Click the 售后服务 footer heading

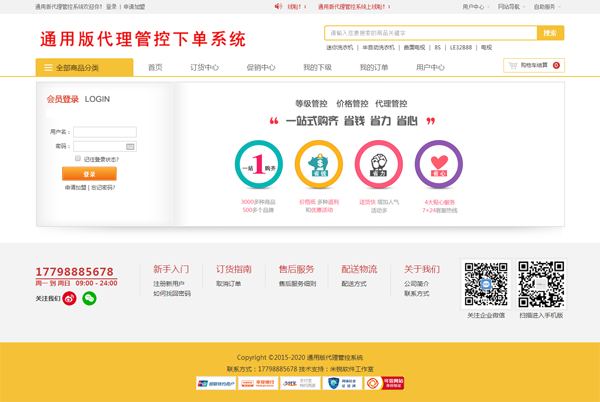297,269
